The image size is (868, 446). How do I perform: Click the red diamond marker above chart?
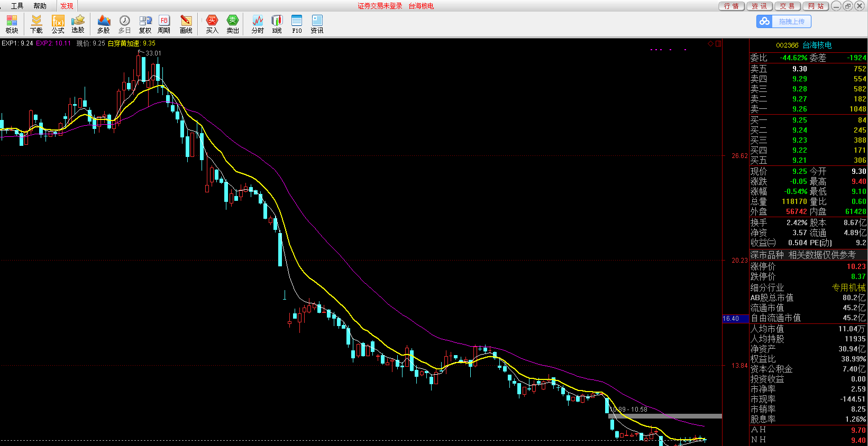click(x=710, y=44)
